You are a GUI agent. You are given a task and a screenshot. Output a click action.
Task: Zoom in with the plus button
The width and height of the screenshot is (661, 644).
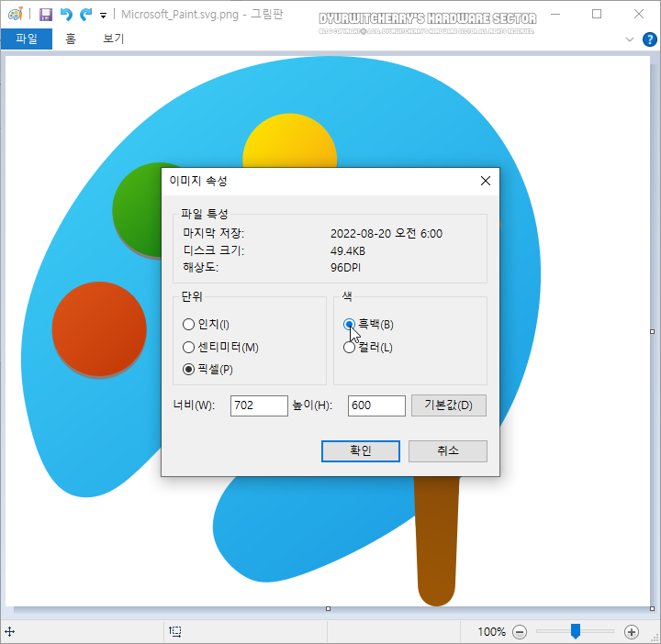coord(631,632)
